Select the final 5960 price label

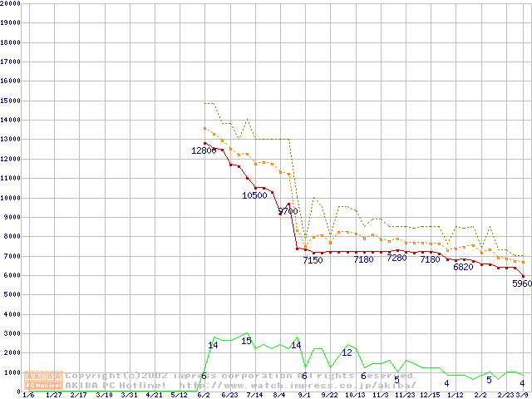[x=521, y=283]
